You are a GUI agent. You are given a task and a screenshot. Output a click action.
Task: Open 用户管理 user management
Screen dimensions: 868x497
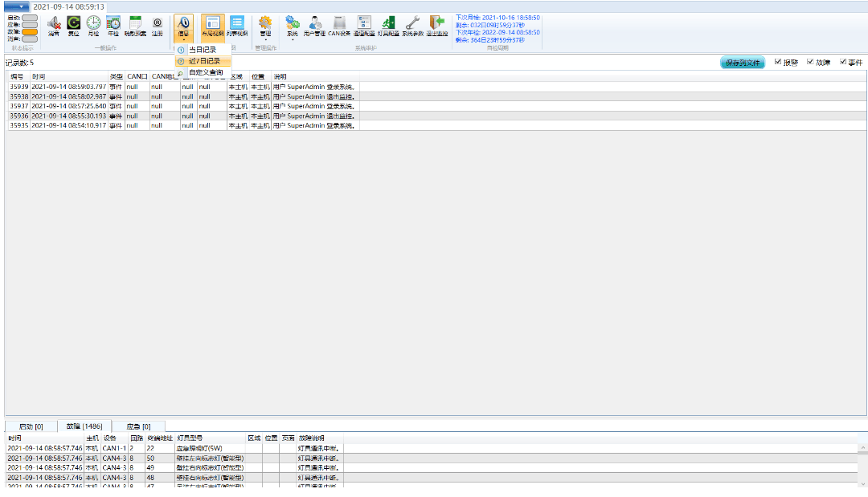(x=314, y=26)
